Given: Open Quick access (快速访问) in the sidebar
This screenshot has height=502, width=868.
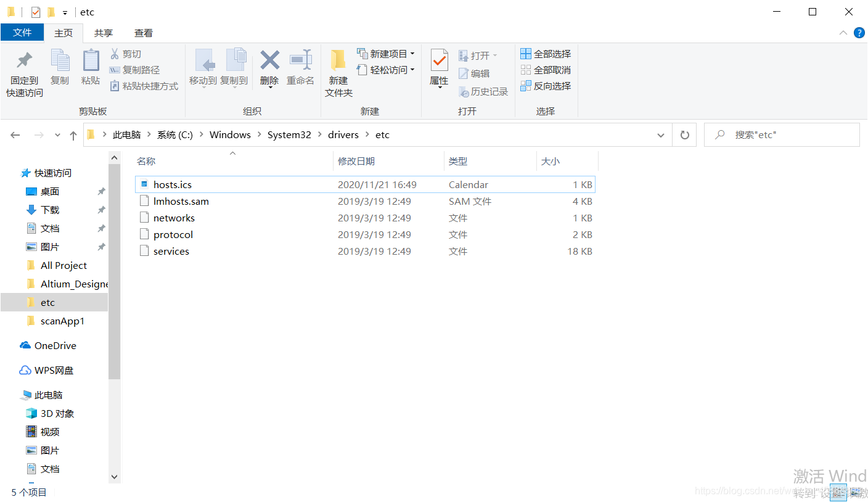Looking at the screenshot, I should tap(46, 173).
